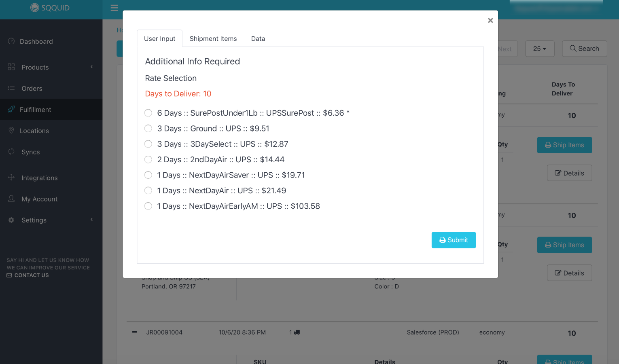Open the Syncs page
The width and height of the screenshot is (619, 364).
point(30,152)
